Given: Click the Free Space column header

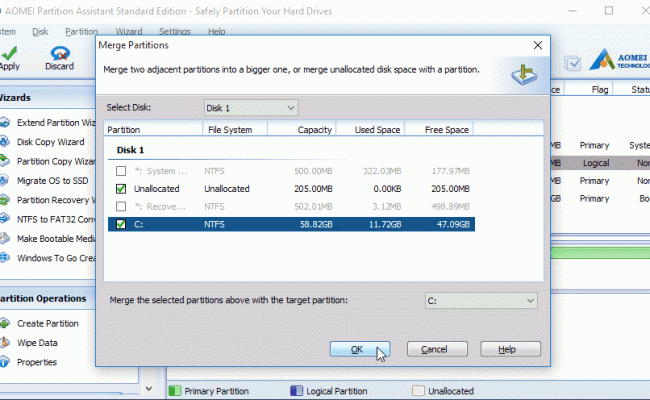Looking at the screenshot, I should coord(439,129).
